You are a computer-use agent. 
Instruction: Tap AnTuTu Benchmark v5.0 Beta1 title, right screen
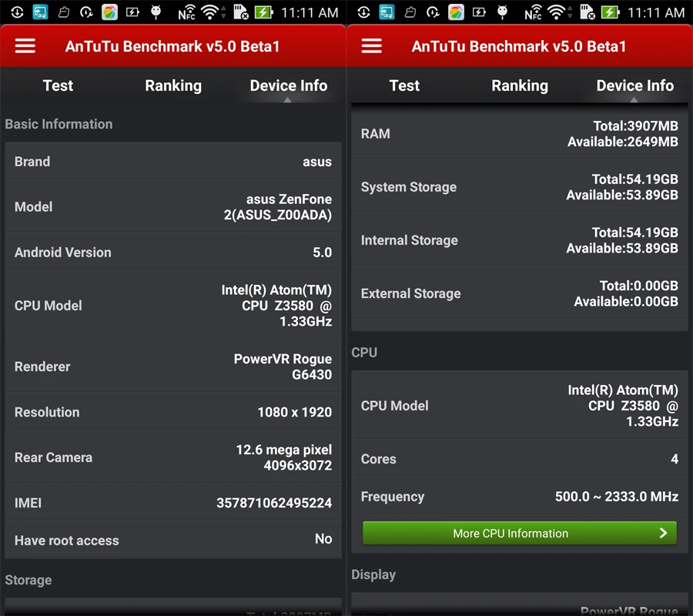point(519,46)
